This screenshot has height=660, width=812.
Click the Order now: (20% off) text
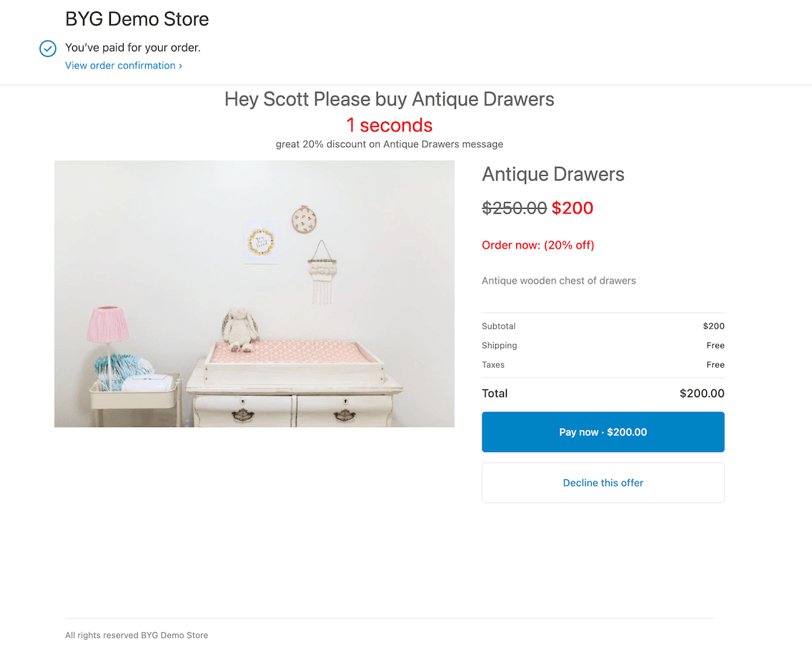click(x=538, y=245)
